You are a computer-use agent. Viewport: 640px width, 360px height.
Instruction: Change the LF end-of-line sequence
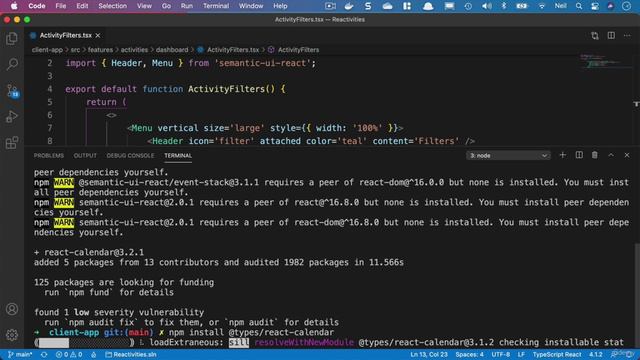(x=521, y=355)
